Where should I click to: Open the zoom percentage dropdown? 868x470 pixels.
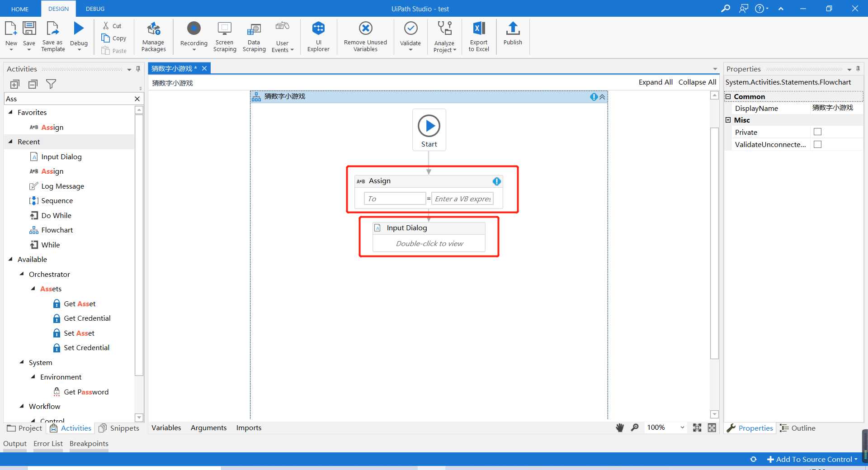tap(682, 427)
